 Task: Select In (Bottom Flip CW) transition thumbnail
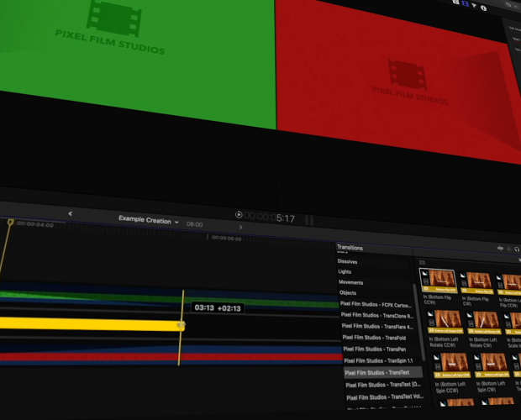pyautogui.click(x=476, y=283)
